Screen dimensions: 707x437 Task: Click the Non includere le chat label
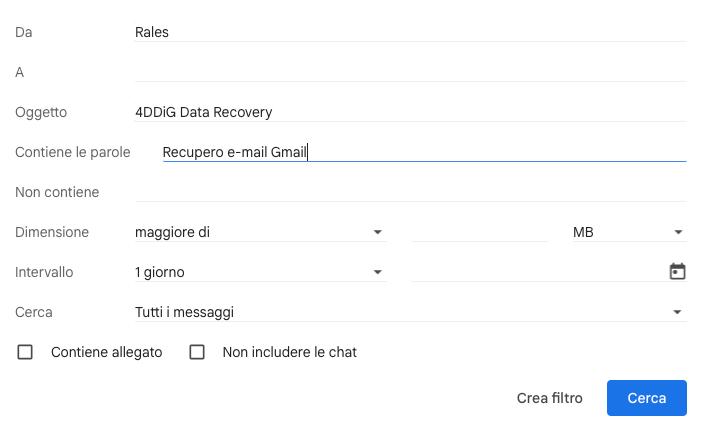[289, 352]
